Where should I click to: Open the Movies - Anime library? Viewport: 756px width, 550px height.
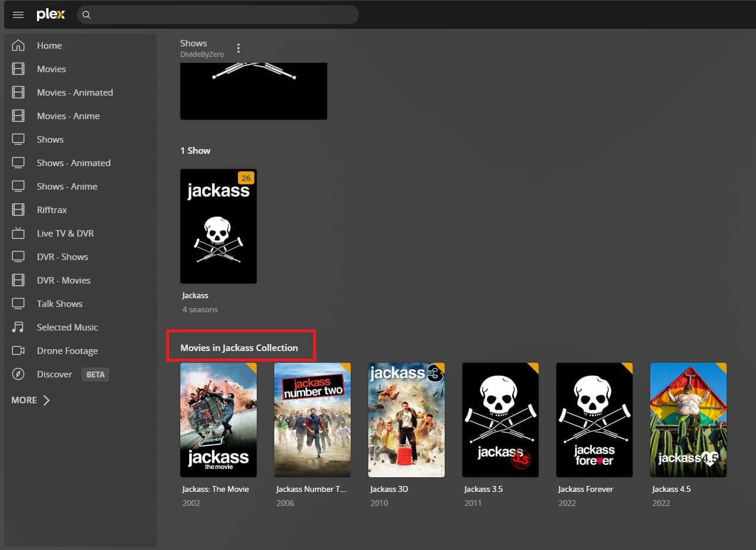pos(68,116)
